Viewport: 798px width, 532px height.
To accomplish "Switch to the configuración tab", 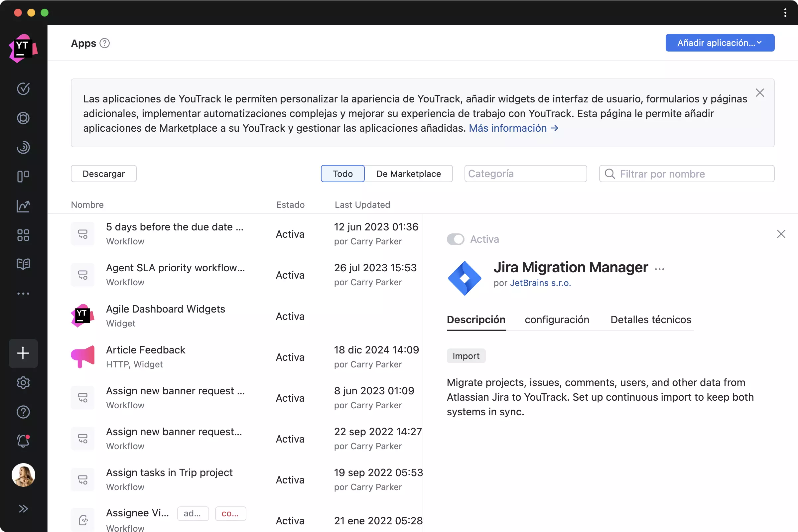I will (557, 320).
